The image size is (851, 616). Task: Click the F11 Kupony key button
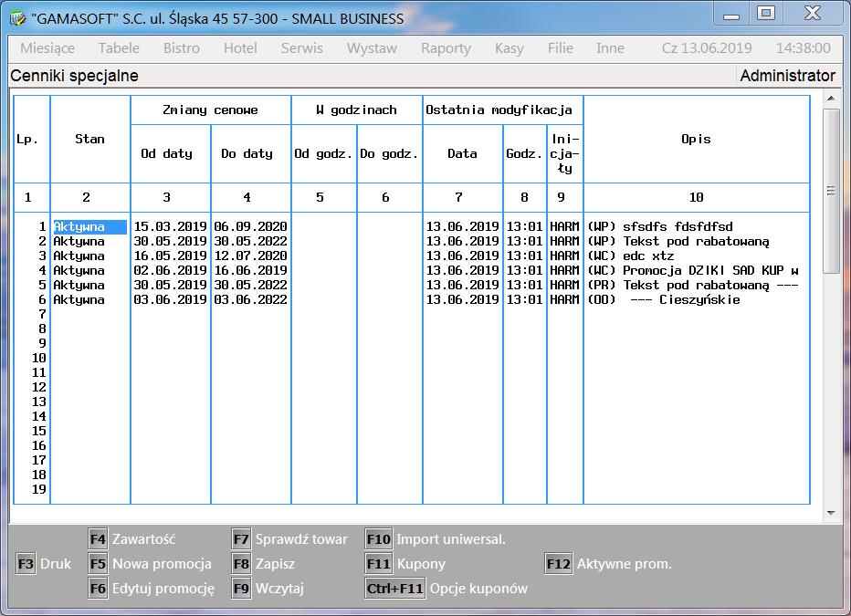point(378,564)
